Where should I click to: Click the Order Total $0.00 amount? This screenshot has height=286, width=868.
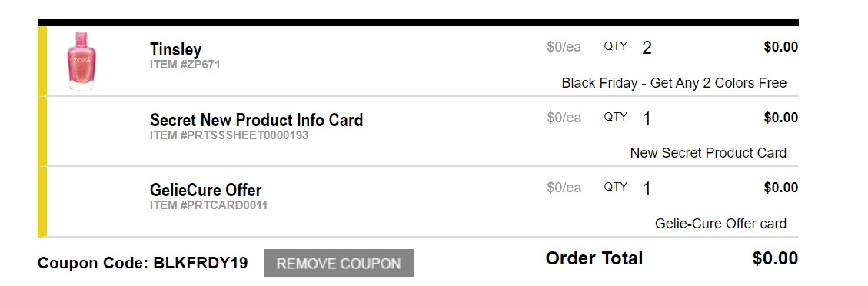click(775, 258)
